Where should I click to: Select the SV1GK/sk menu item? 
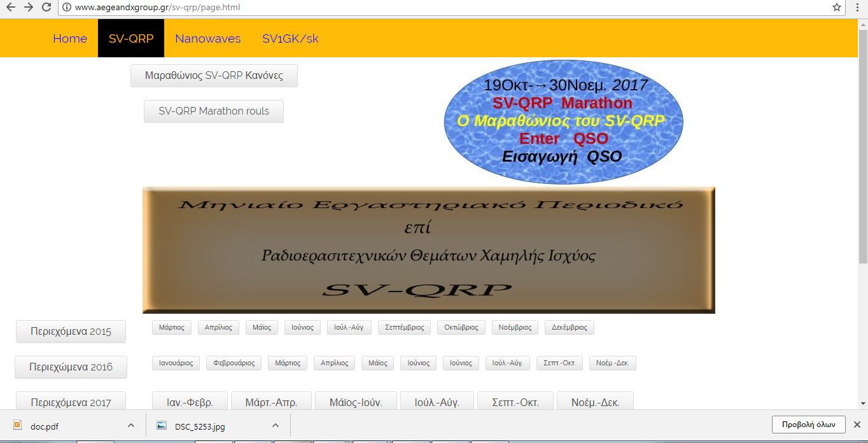[x=290, y=38]
